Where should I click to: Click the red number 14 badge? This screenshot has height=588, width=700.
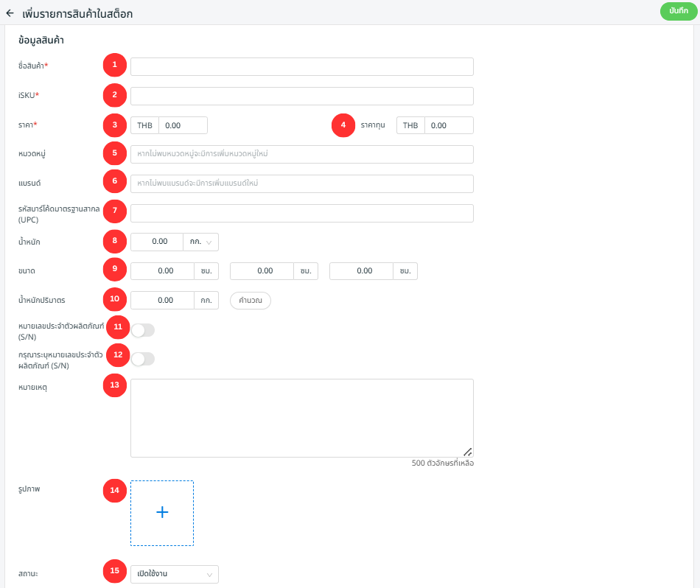tap(114, 491)
